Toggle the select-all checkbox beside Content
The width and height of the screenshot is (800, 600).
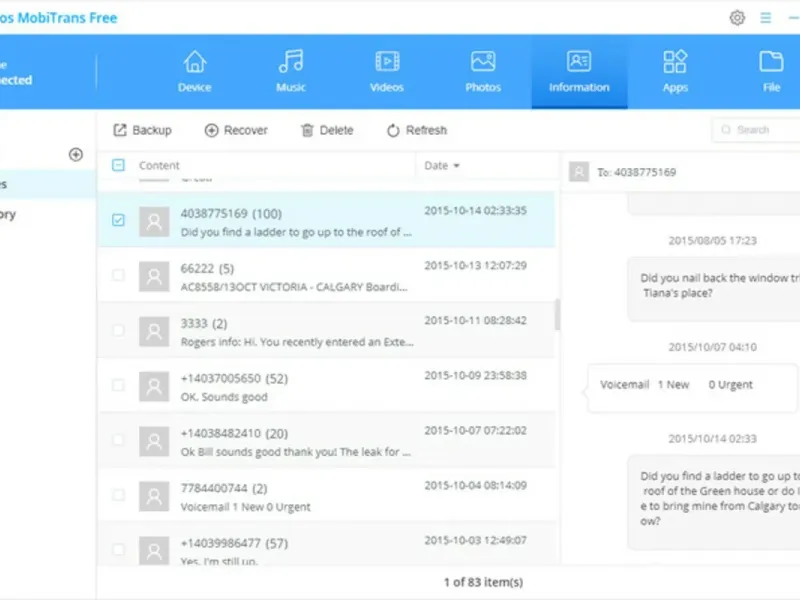pos(118,165)
